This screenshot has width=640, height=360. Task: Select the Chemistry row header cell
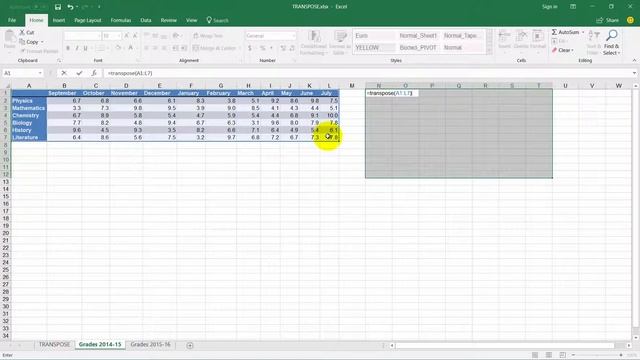(x=29, y=116)
